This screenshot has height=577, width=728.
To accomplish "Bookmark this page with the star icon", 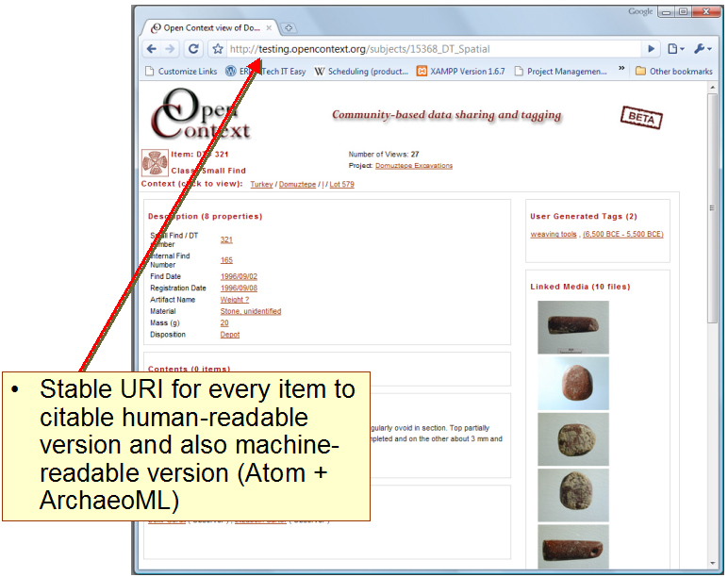I will pos(217,49).
